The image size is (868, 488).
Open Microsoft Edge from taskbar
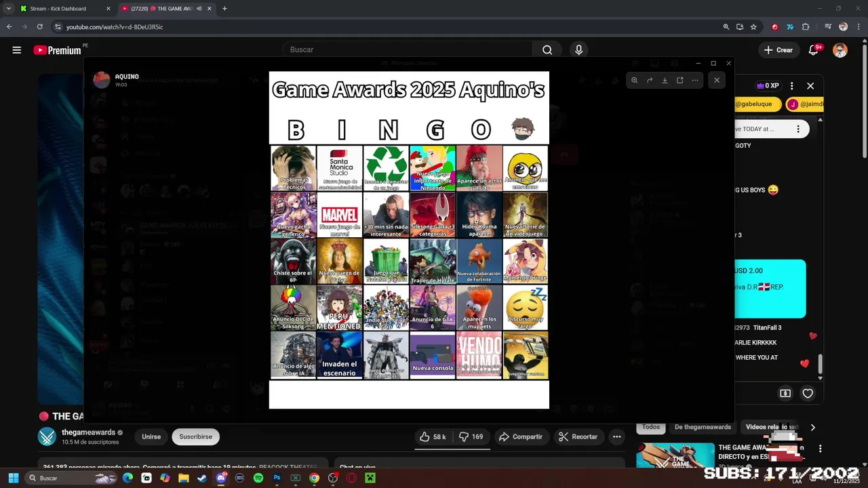[127, 478]
